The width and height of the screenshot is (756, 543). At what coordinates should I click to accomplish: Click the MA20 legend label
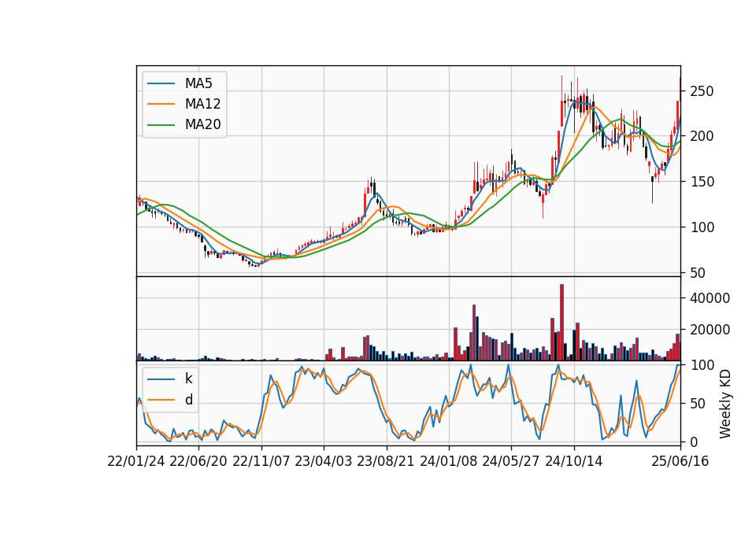[x=202, y=125]
